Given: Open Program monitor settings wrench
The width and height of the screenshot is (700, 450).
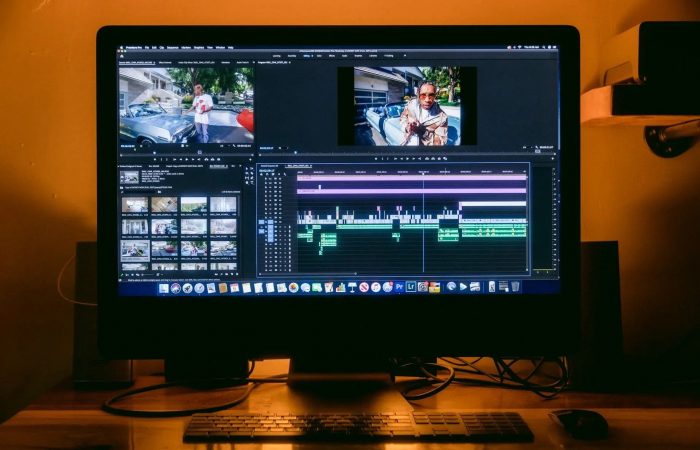Looking at the screenshot, I should pyautogui.click(x=537, y=147).
